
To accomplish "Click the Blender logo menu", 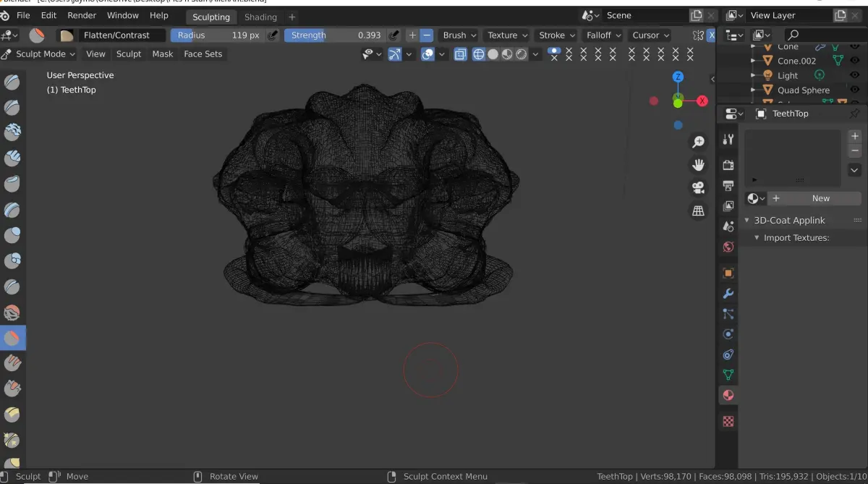I will (4, 15).
